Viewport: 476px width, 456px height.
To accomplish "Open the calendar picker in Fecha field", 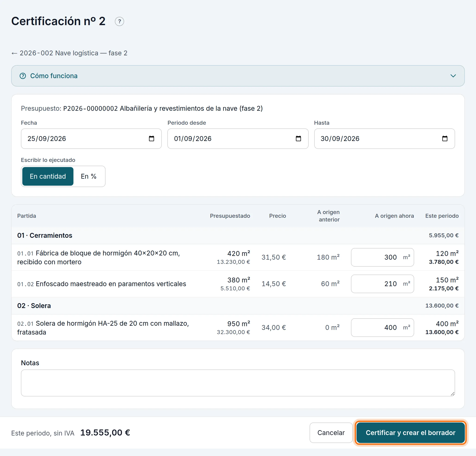I will point(151,139).
